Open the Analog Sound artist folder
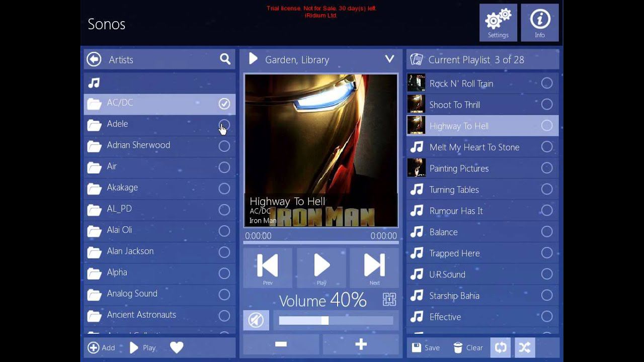Screen dimensions: 644x362 point(159,294)
